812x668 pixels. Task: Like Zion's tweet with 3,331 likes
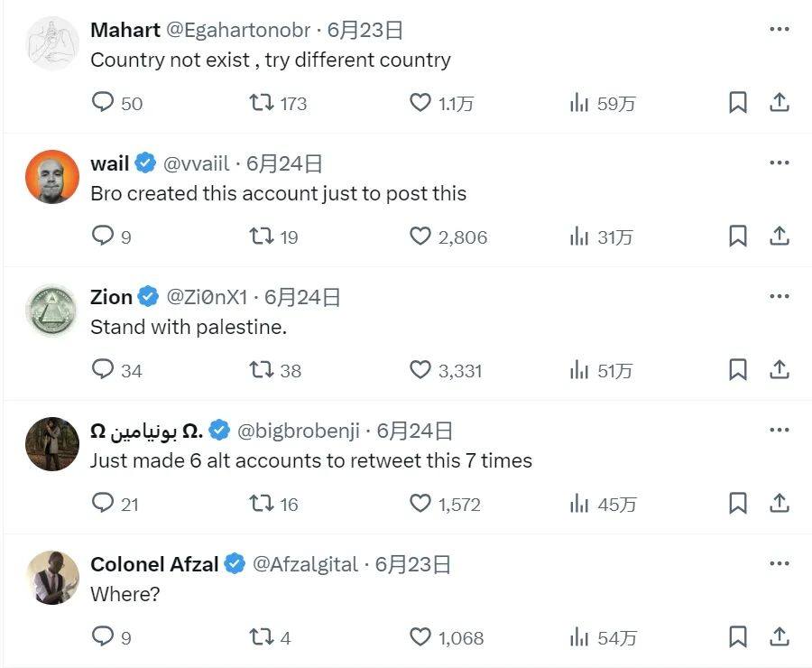pos(420,370)
